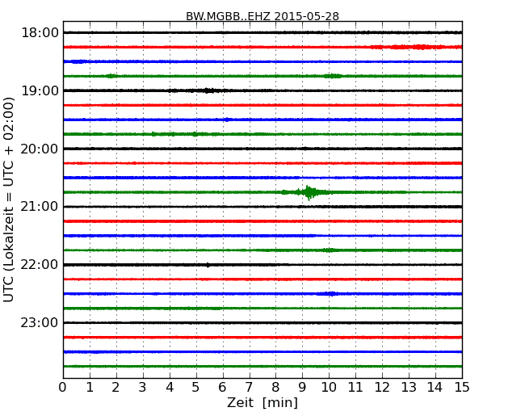Click the 11 minute tick label

pos(355,387)
